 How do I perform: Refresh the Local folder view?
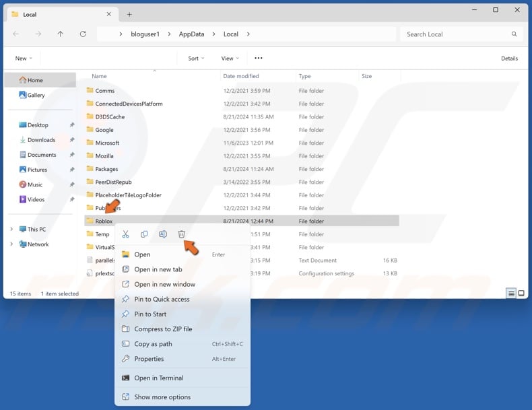[83, 34]
